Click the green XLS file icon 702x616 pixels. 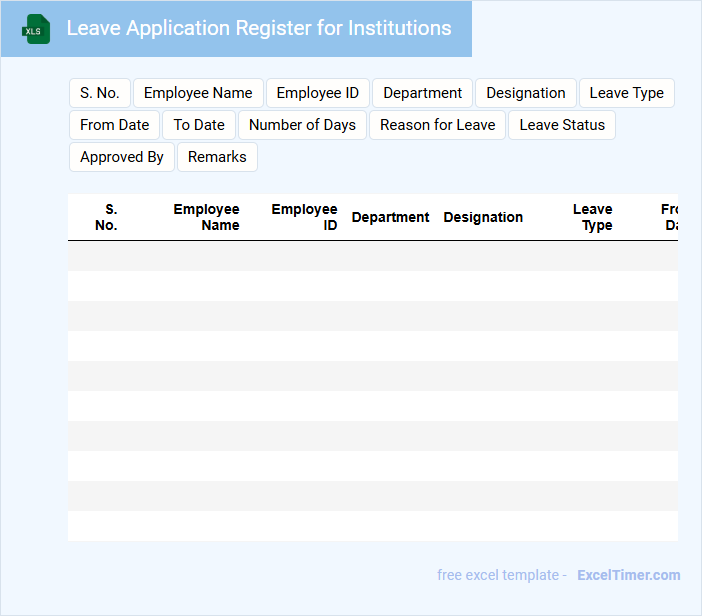(36, 29)
